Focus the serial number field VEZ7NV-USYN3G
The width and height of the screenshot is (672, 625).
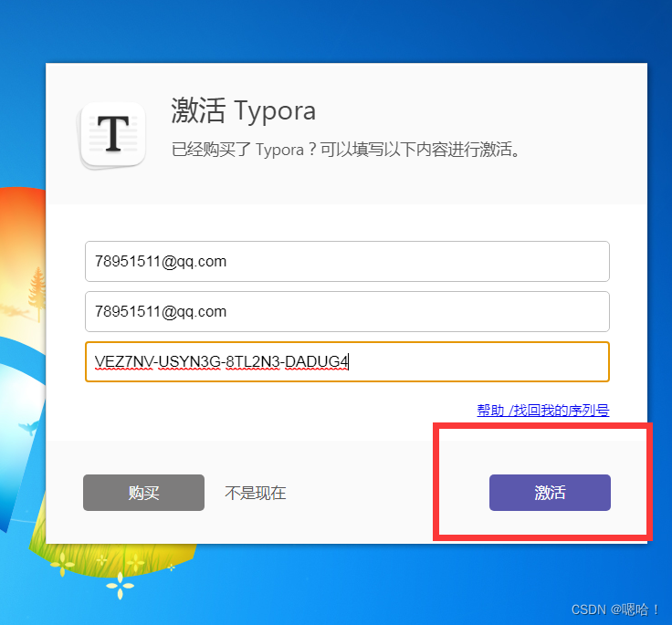pos(347,361)
